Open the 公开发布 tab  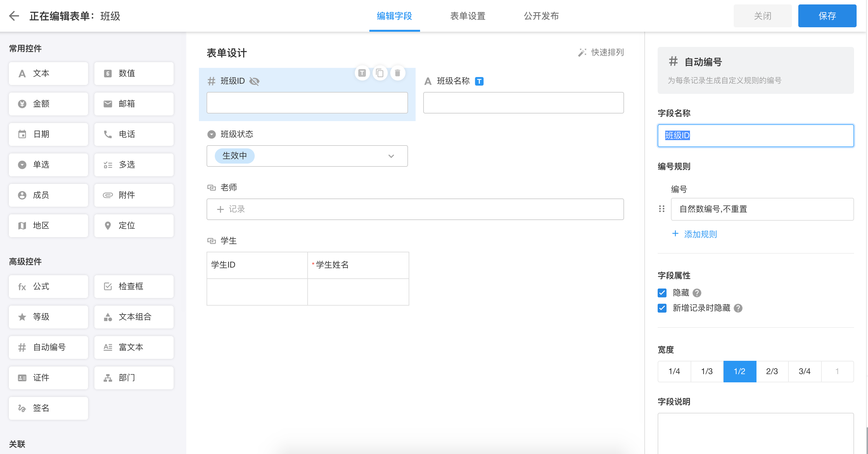[541, 16]
